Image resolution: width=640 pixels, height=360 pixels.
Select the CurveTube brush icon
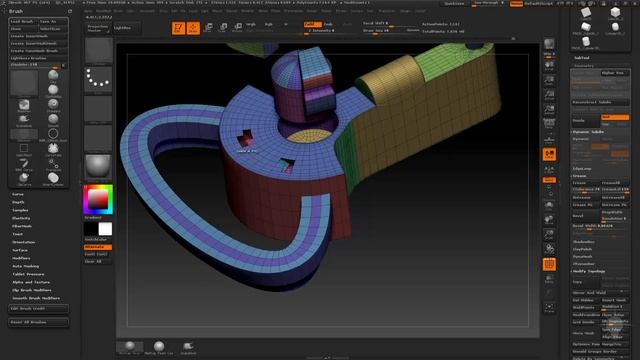(53, 149)
